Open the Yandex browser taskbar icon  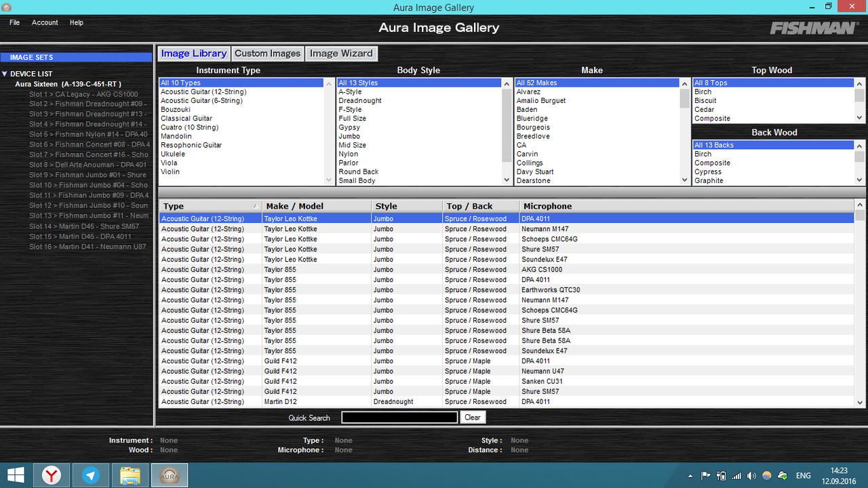pyautogui.click(x=52, y=475)
